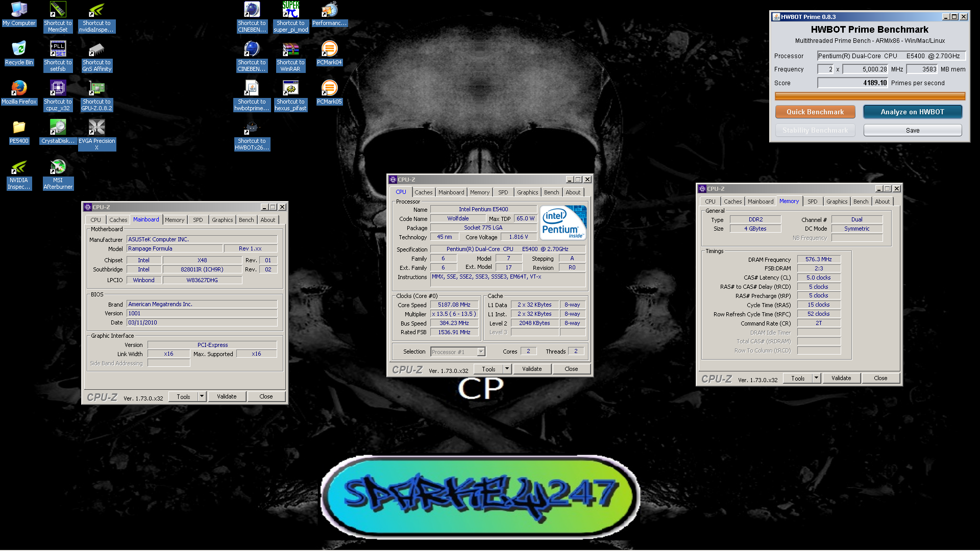Click Validate in Memory CPU-Z window
The height and width of the screenshot is (551, 980).
(841, 378)
